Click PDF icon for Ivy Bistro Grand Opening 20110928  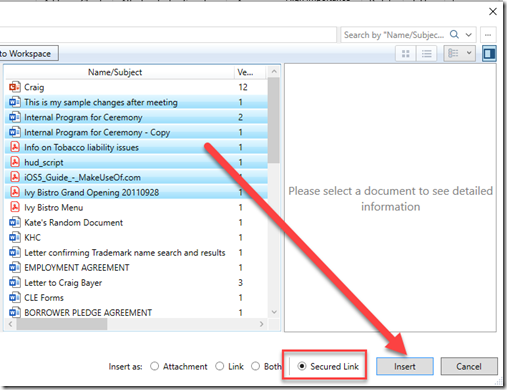tap(14, 192)
